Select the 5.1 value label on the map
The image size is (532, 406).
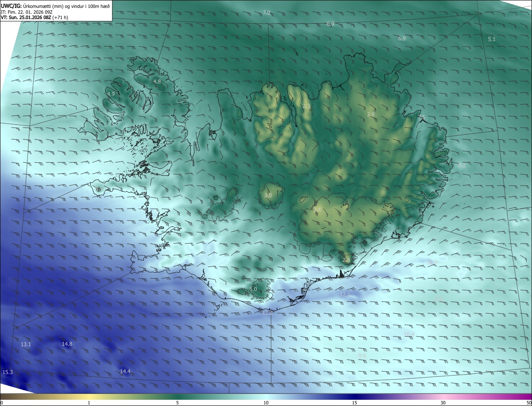[492, 39]
